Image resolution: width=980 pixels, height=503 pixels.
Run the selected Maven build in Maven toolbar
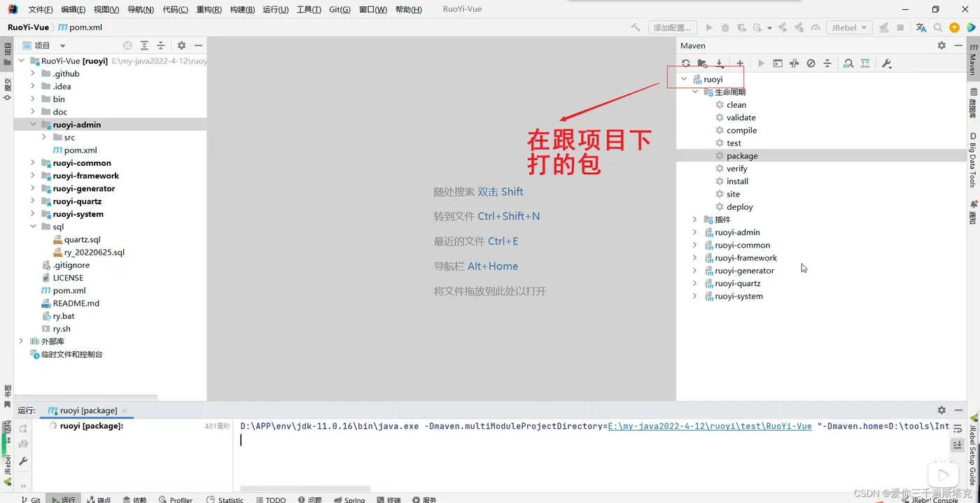point(761,64)
